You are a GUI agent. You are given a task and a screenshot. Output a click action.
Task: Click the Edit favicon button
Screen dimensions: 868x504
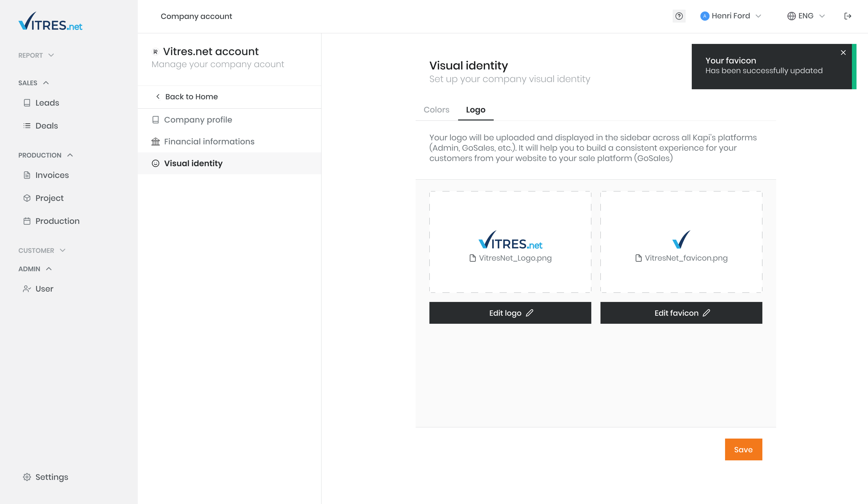tap(681, 313)
